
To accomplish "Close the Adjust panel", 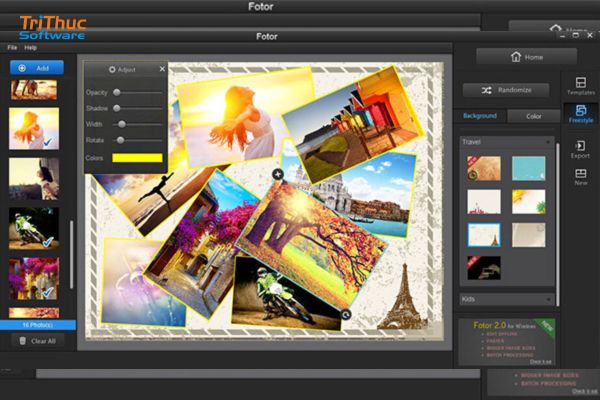I will (163, 69).
